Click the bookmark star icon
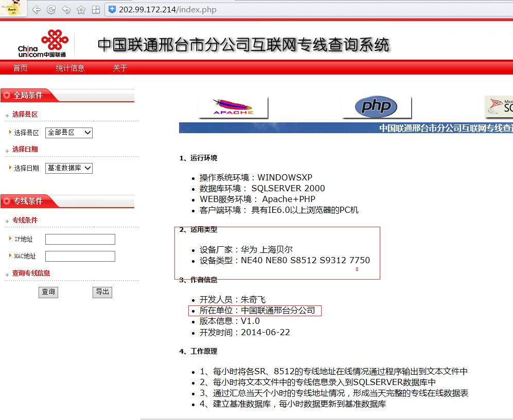The image size is (513, 420). coord(81,10)
